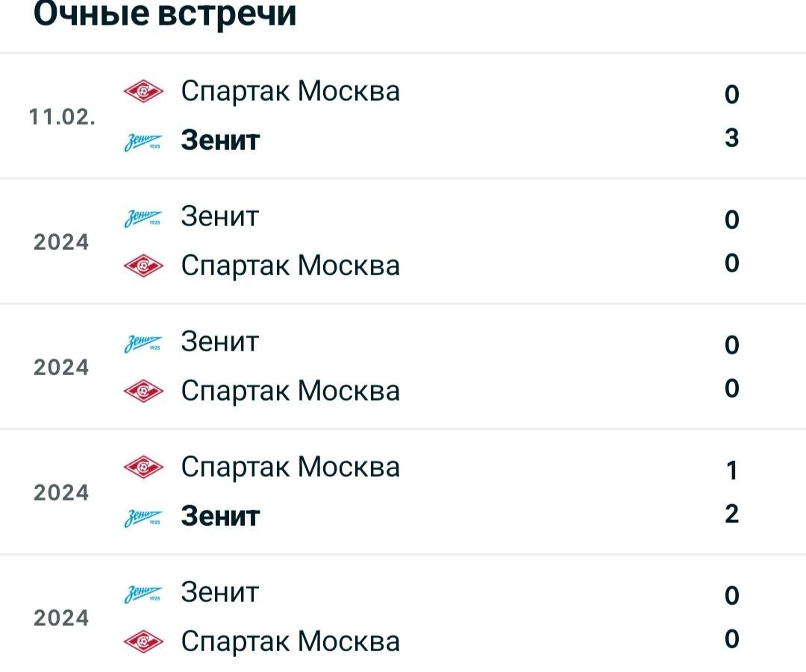Click Zenit logo in the 1-2 match
806x672 pixels.
[x=143, y=518]
